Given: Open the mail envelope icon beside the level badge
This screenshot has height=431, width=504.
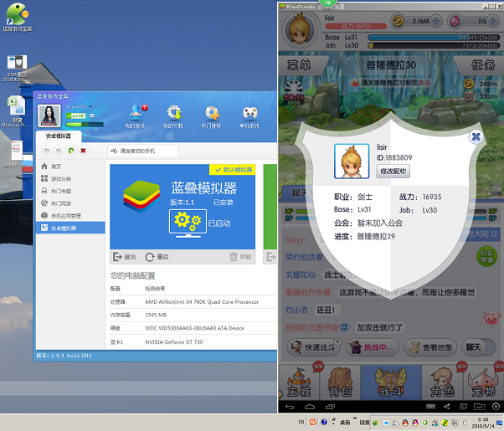Looking at the screenshot, I should (x=92, y=115).
